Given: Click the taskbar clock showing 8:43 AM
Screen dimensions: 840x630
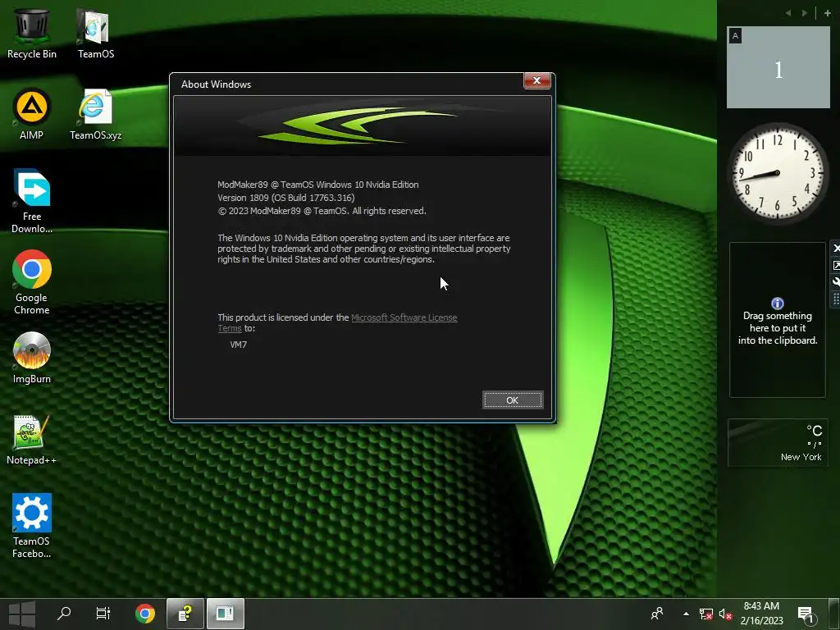Looking at the screenshot, I should click(x=761, y=614).
